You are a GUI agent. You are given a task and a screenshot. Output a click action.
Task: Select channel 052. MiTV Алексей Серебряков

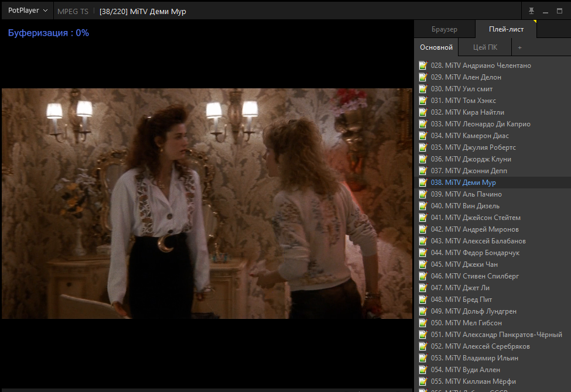(493, 346)
